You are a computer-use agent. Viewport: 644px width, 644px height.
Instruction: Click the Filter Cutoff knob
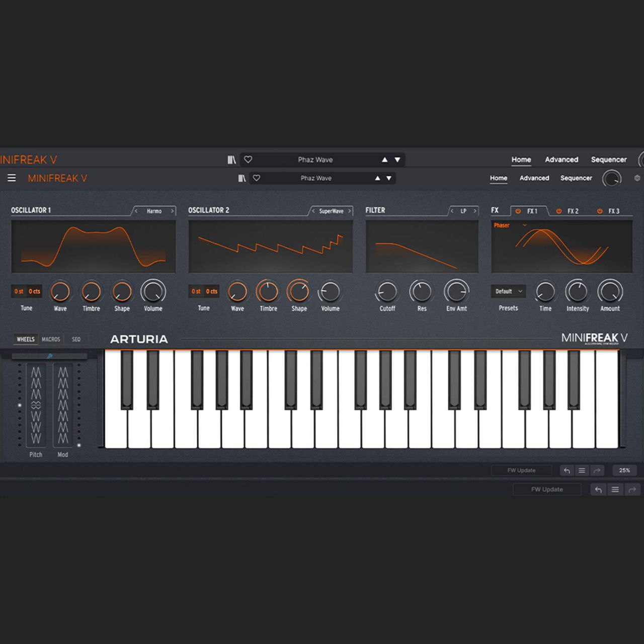tap(387, 291)
